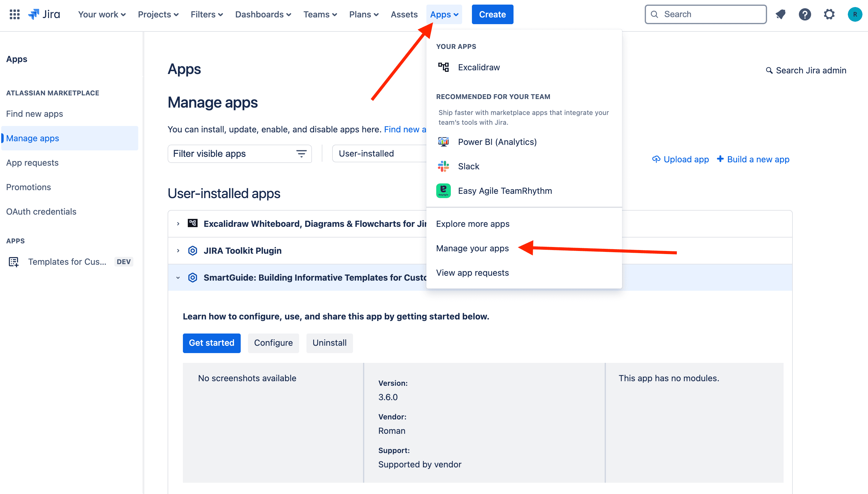
Task: Click the Slack icon in recommendations
Action: click(443, 166)
